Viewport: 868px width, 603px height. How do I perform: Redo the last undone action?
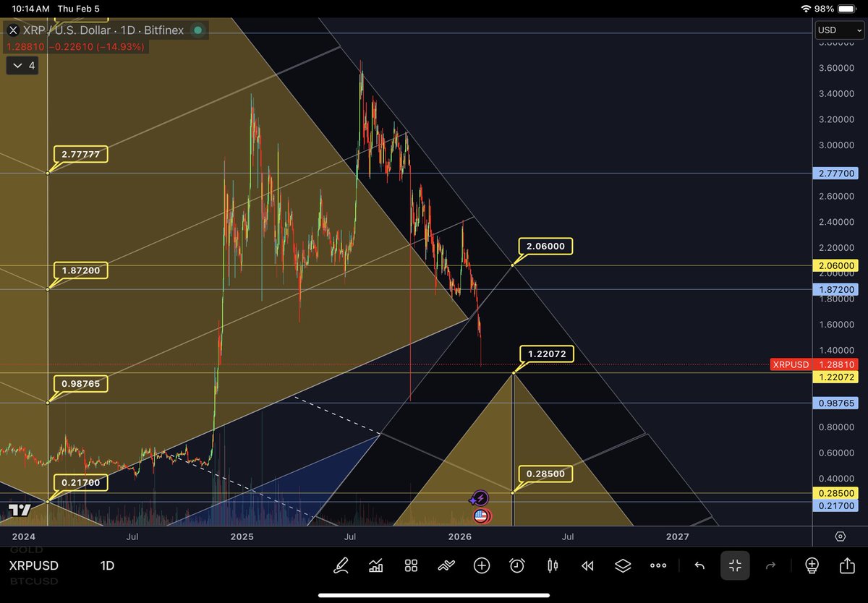[x=770, y=566]
